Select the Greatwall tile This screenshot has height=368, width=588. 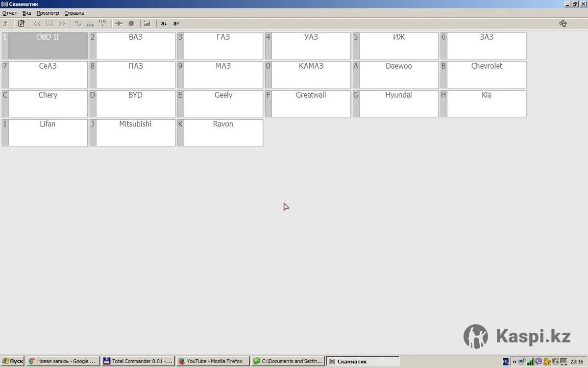pyautogui.click(x=308, y=104)
